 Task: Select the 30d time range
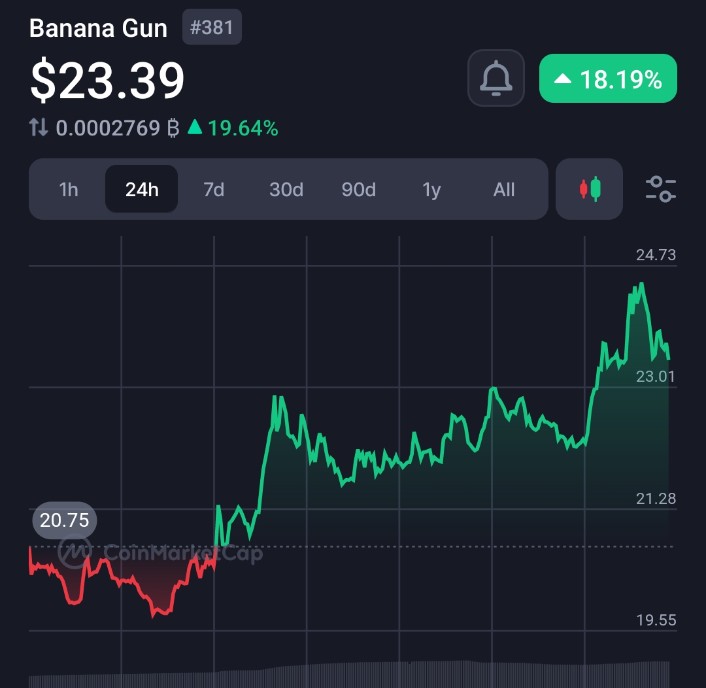(x=286, y=189)
